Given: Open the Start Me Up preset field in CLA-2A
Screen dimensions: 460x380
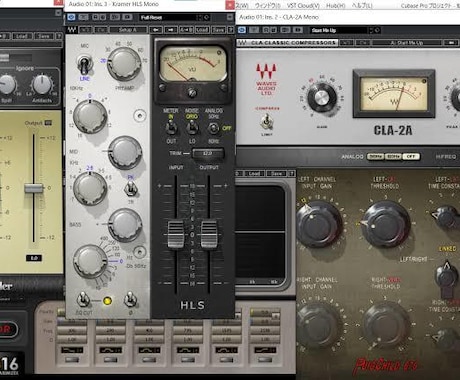Looking at the screenshot, I should click(x=340, y=30).
